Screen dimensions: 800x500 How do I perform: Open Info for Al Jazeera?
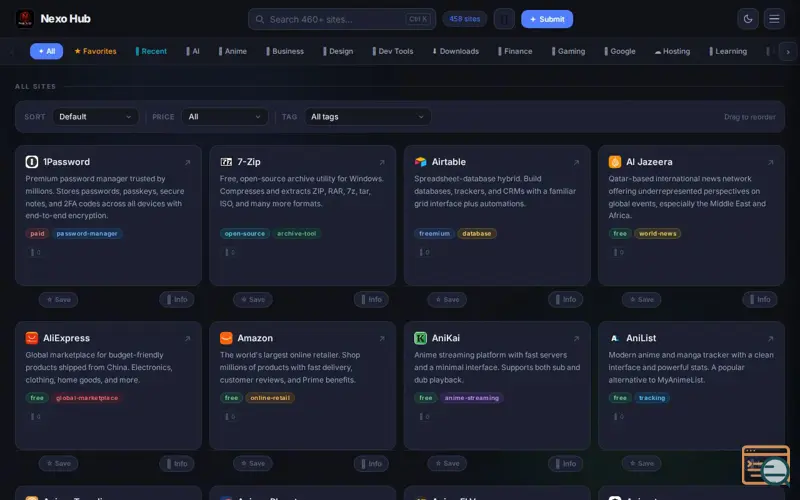[760, 299]
